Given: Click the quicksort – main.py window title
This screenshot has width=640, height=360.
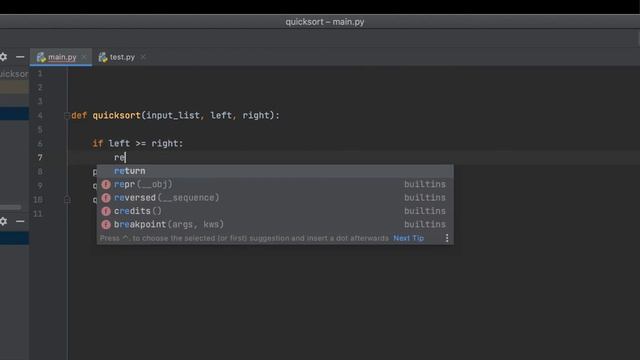Looking at the screenshot, I should pyautogui.click(x=325, y=22).
